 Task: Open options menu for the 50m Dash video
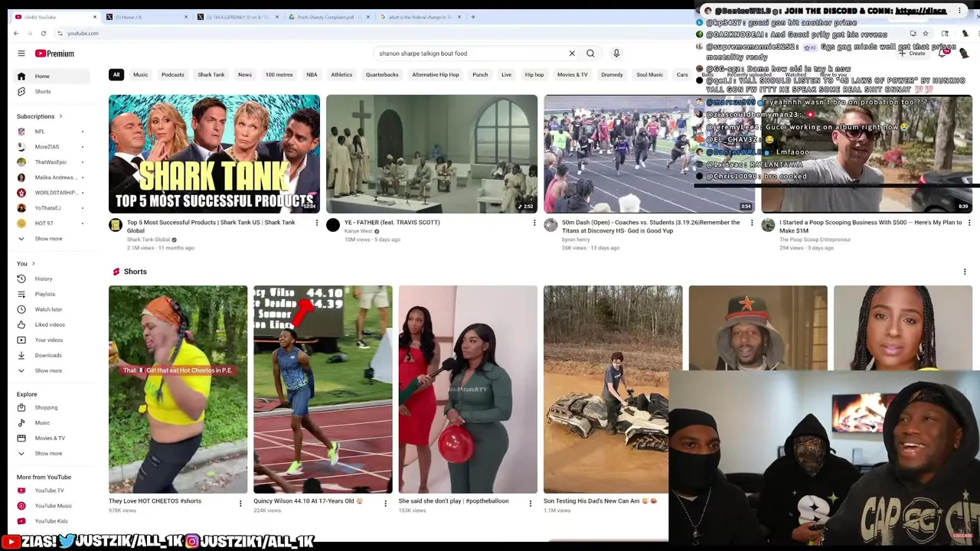pos(752,223)
